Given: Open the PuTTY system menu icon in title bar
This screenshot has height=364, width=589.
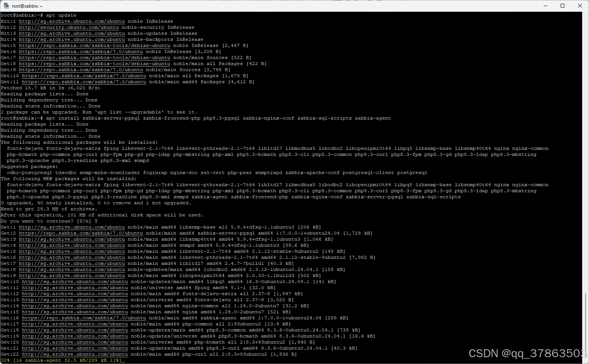Looking at the screenshot, I should click(x=6, y=6).
